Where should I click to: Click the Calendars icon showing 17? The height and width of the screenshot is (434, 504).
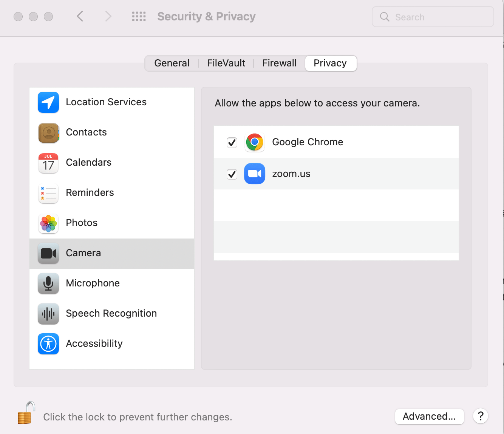(48, 163)
